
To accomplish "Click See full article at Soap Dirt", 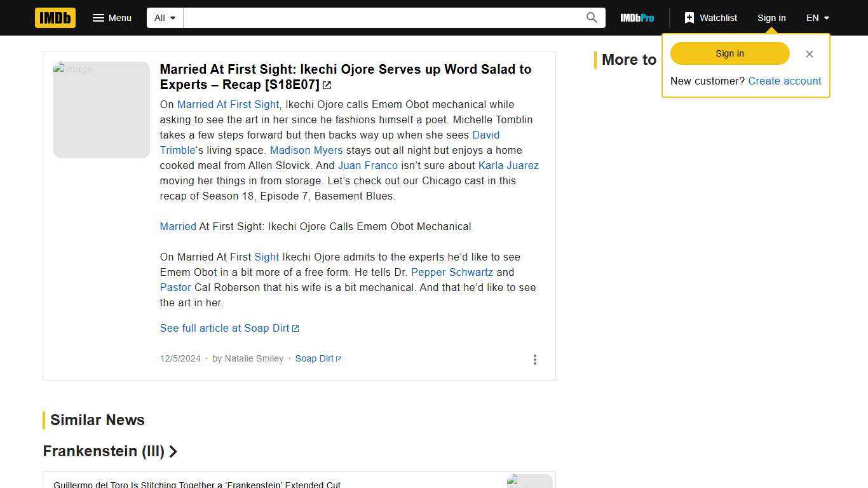I will [x=224, y=328].
